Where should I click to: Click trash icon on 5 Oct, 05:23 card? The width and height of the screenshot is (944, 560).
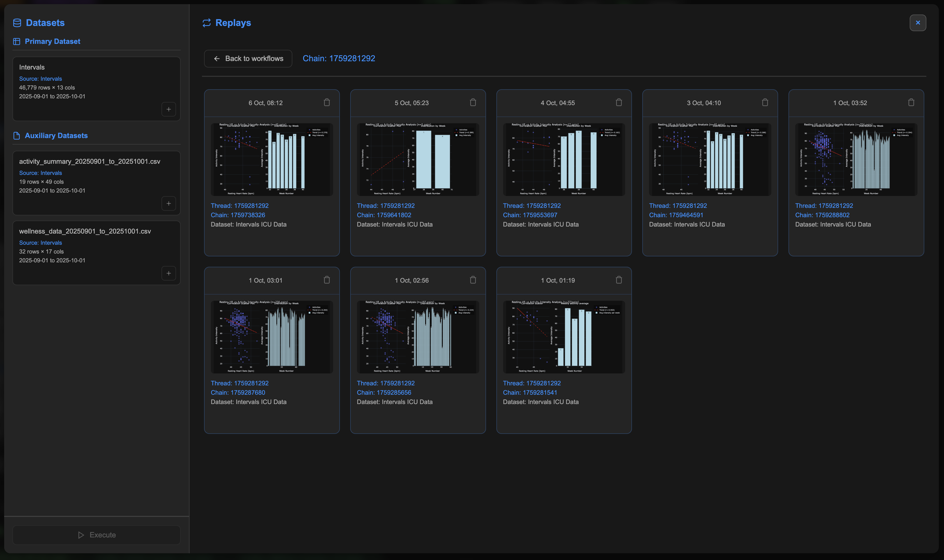click(x=473, y=102)
